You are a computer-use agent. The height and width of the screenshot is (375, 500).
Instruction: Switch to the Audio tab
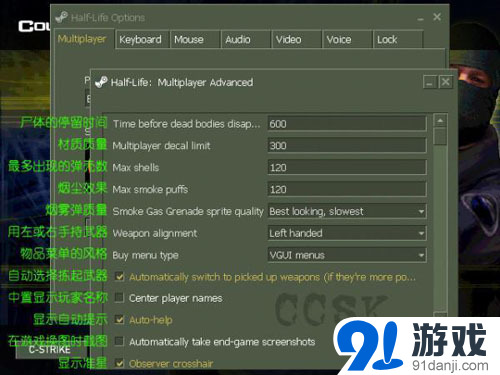point(246,40)
